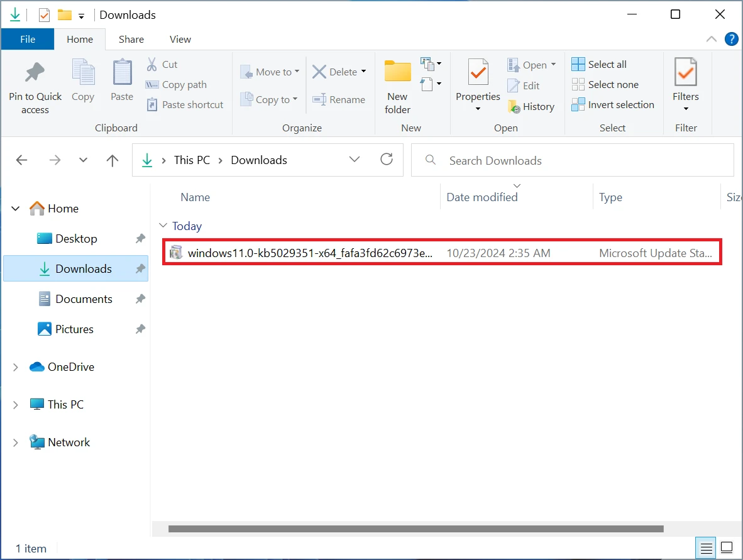
Task: Click the Downloads arrow icon in address bar
Action: pos(147,160)
